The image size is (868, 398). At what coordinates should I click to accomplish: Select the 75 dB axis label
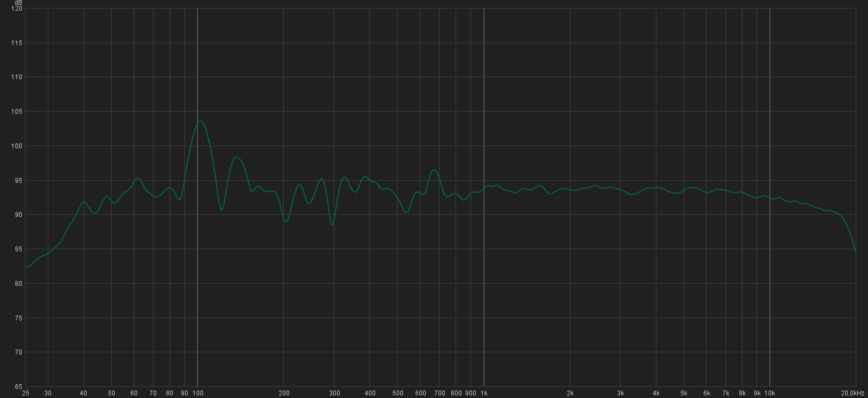click(18, 318)
